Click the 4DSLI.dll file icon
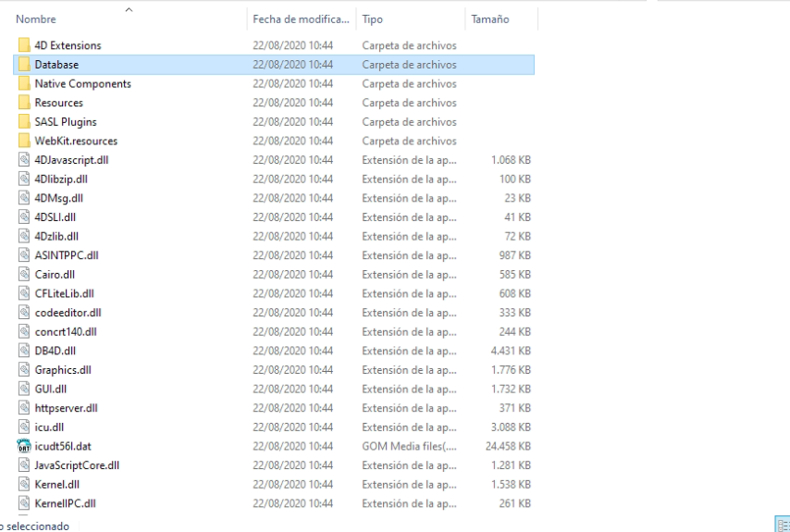The width and height of the screenshot is (790, 532). 24,217
